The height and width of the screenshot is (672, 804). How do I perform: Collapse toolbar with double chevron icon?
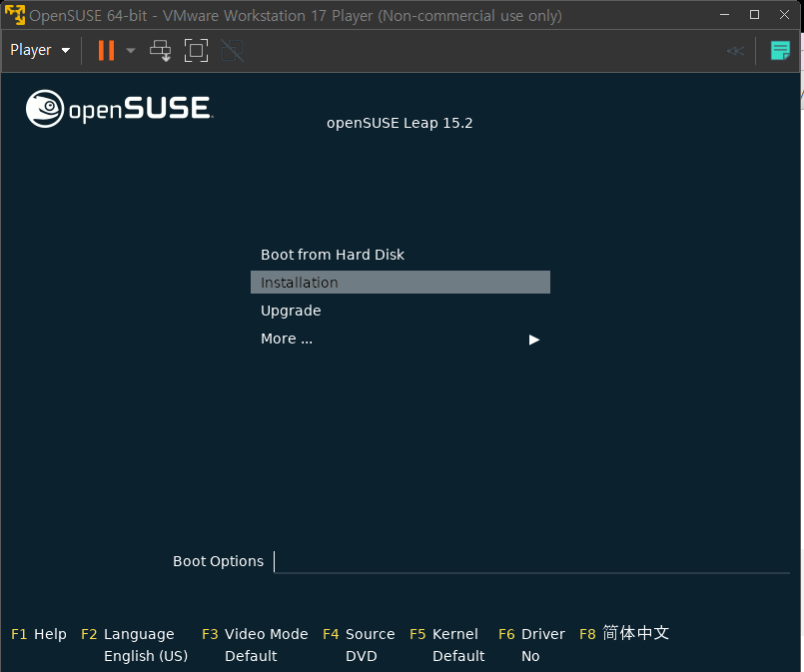click(735, 50)
